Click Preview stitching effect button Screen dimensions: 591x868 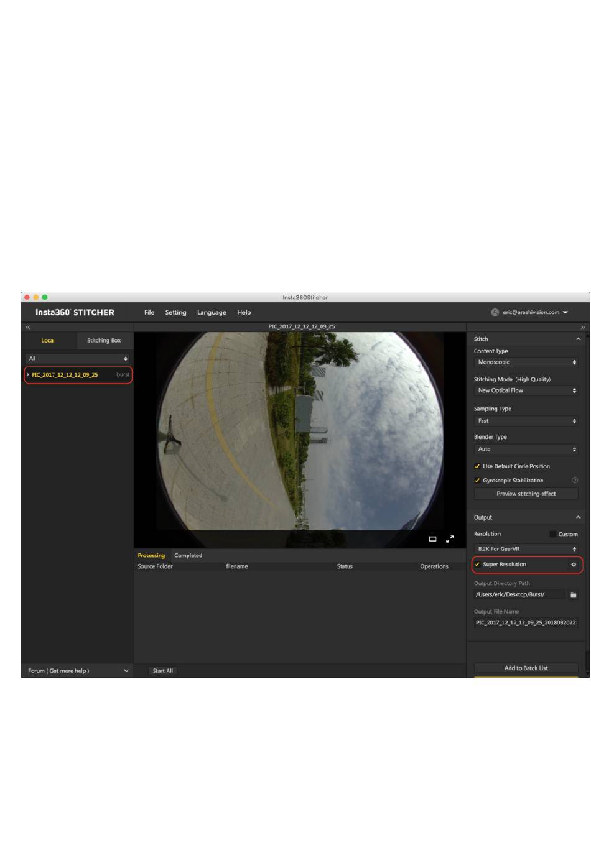coord(526,494)
